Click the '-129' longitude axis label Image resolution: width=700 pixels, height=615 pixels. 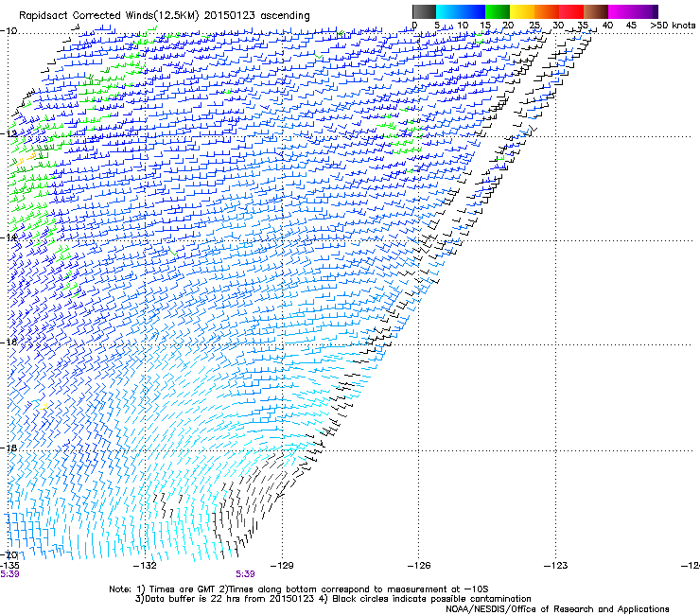click(x=282, y=566)
